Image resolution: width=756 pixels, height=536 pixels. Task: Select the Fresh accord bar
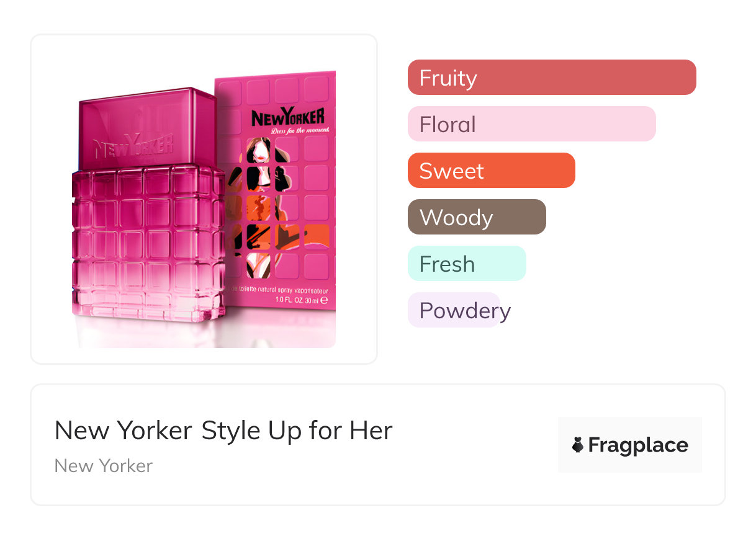[x=466, y=264]
